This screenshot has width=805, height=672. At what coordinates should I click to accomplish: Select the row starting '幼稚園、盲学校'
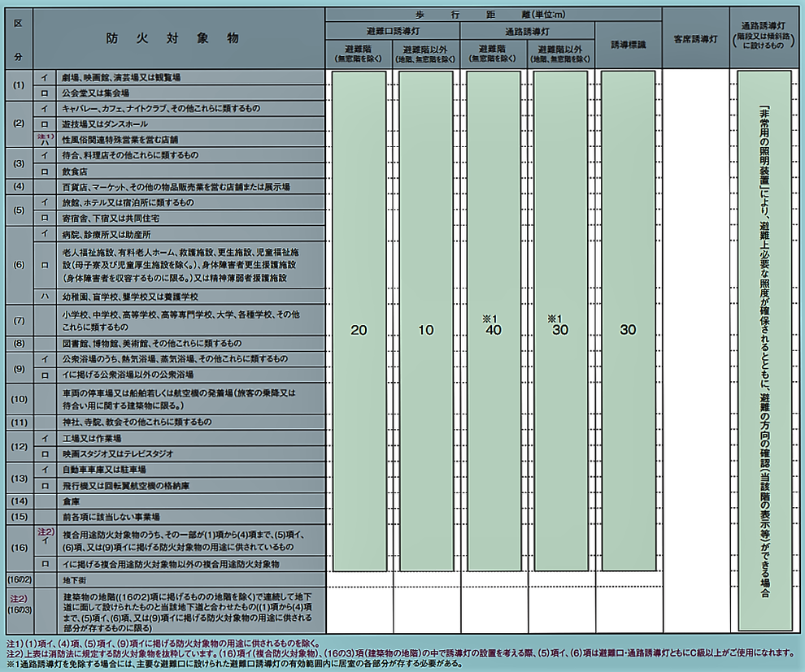pyautogui.click(x=190, y=296)
